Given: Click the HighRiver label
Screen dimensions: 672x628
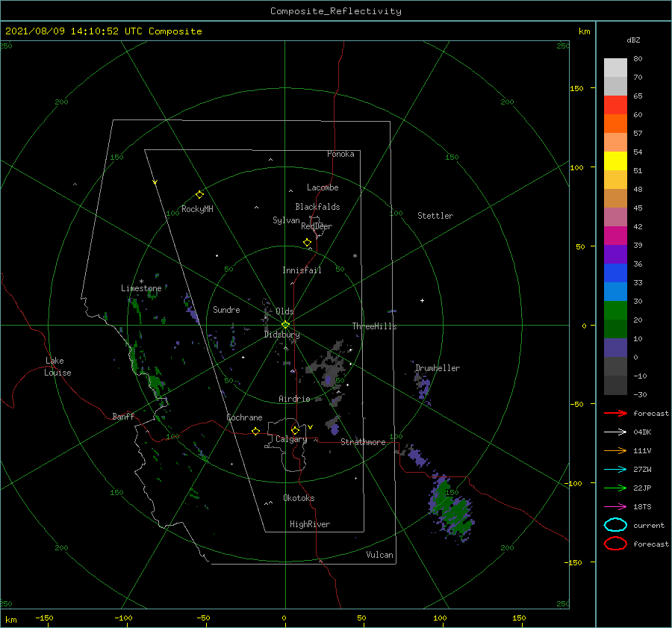Looking at the screenshot, I should (309, 524).
